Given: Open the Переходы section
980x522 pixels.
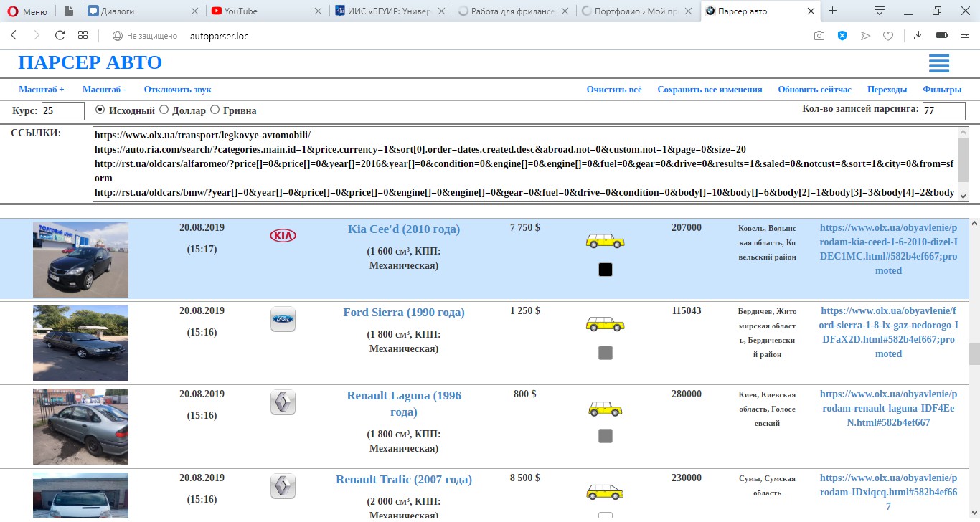Looking at the screenshot, I should point(887,90).
